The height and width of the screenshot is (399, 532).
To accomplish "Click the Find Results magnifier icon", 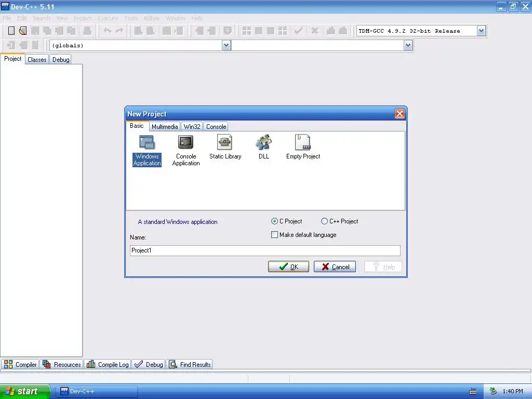I will pyautogui.click(x=173, y=364).
